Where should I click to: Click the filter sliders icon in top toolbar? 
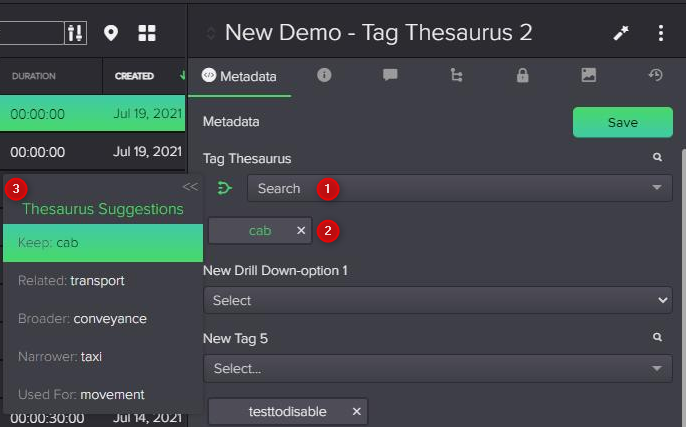pyautogui.click(x=75, y=33)
